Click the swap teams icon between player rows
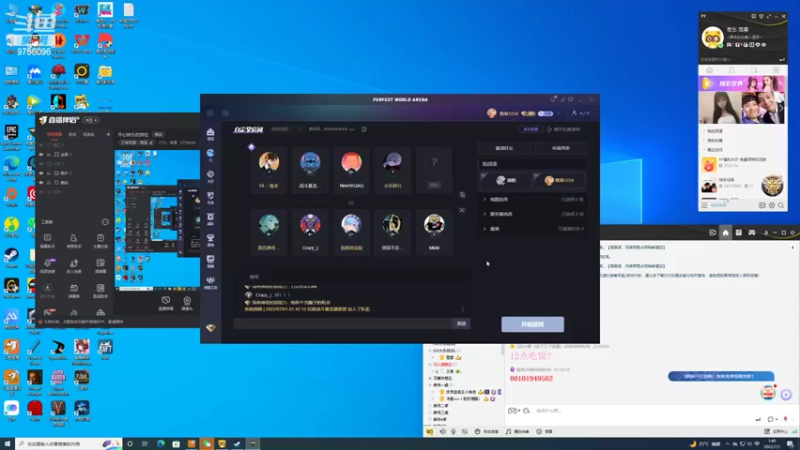This screenshot has height=450, width=800. [x=462, y=194]
